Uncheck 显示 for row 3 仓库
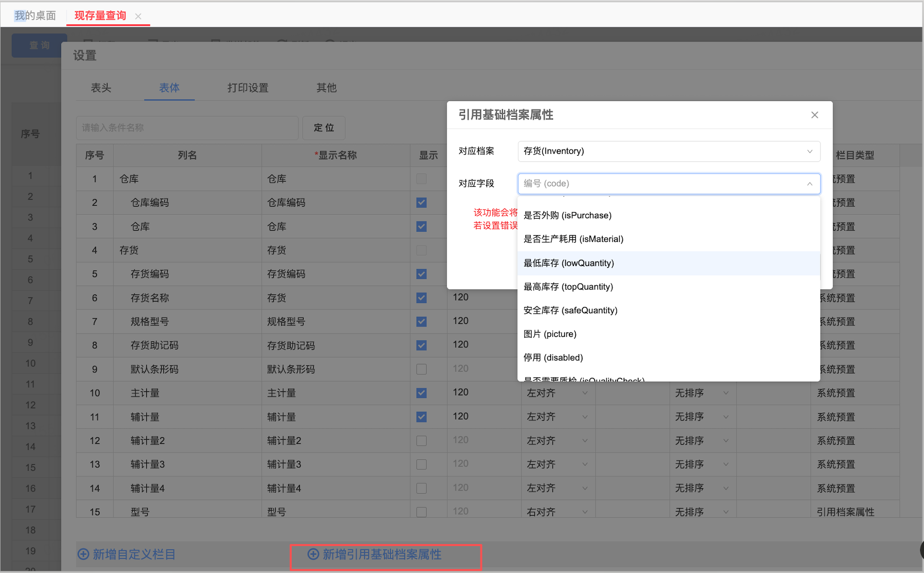The image size is (924, 573). pyautogui.click(x=422, y=227)
